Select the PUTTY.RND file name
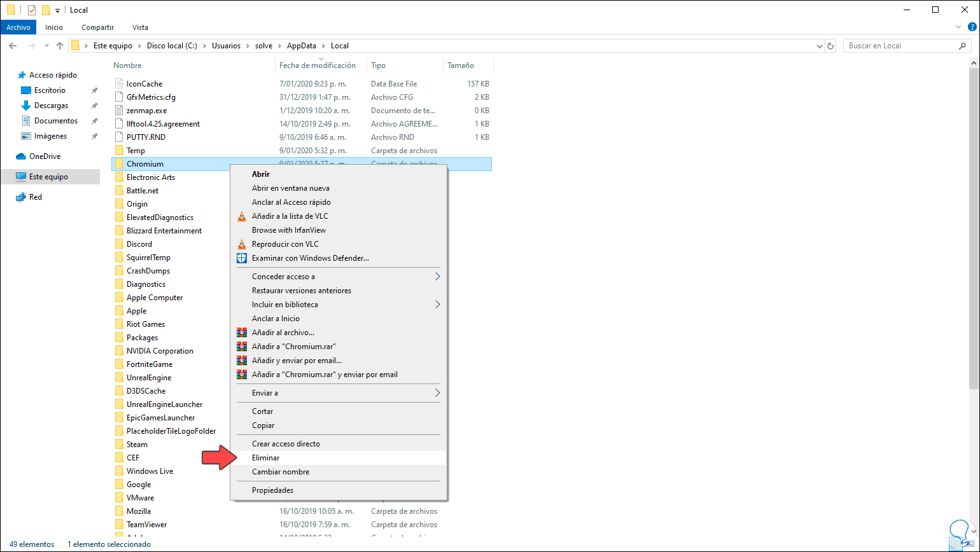 (146, 137)
